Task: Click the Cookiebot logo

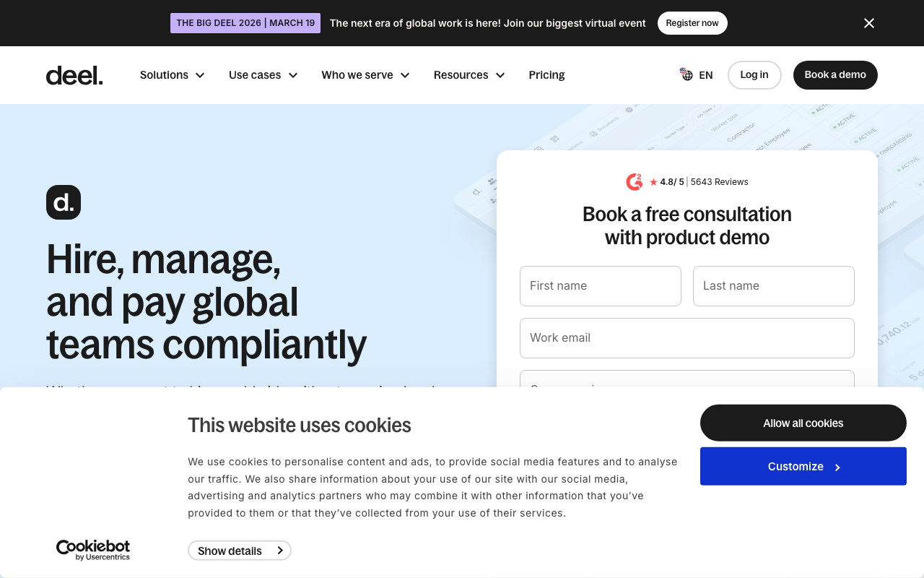Action: coord(93,550)
